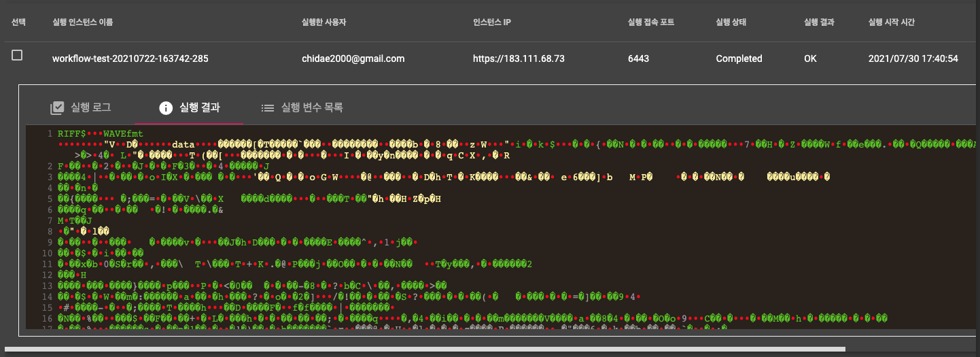Image resolution: width=980 pixels, height=357 pixels.
Task: Click the 실행한 사용자 column header
Action: tap(323, 22)
